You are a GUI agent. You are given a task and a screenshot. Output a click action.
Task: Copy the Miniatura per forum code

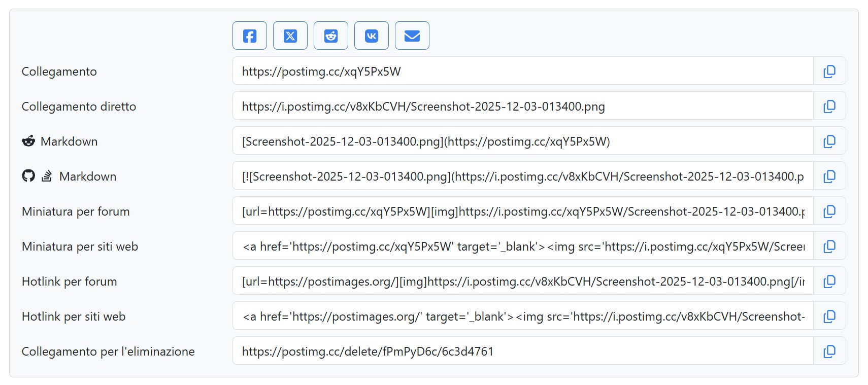click(x=829, y=211)
